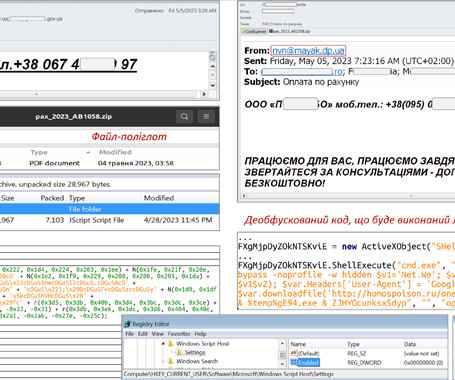
Task: Click the Data column header in Registry Editor
Action: tap(410, 344)
